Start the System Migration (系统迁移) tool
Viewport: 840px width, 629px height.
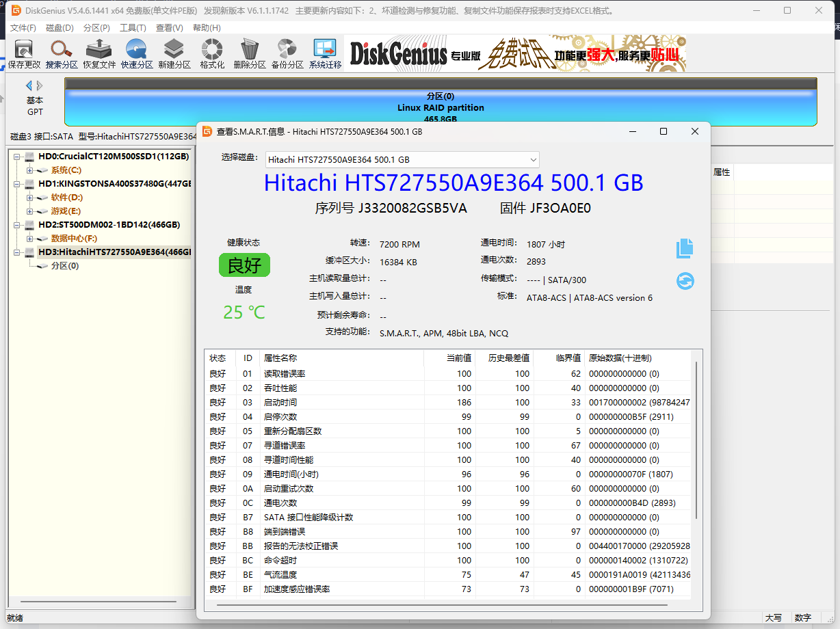[x=325, y=53]
